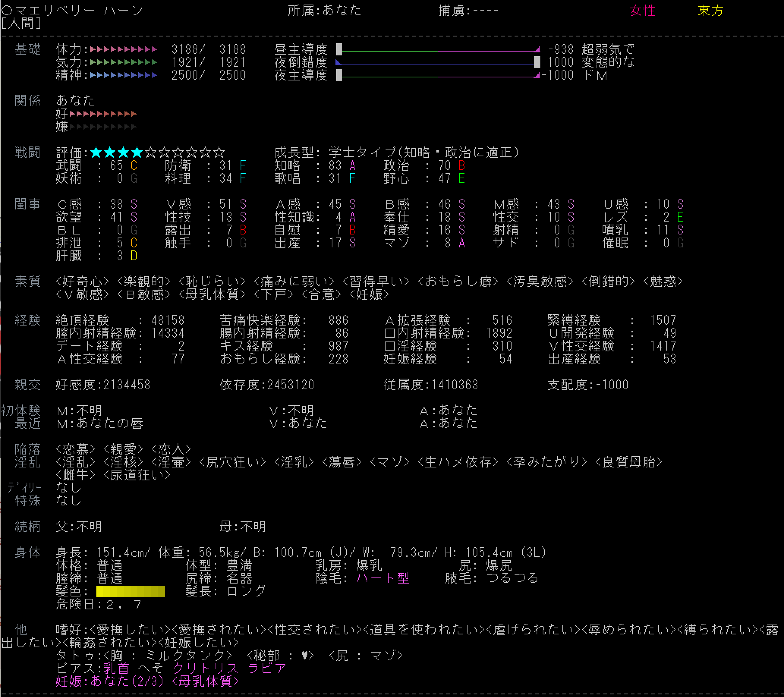Click the yellow 髪色 hair color swatch
The image size is (784, 697).
click(x=130, y=592)
